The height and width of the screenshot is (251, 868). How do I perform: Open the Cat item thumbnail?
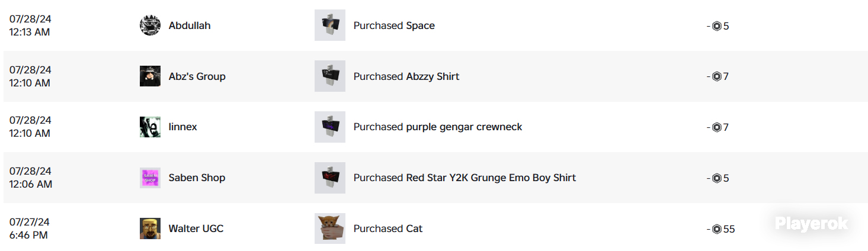pos(330,229)
